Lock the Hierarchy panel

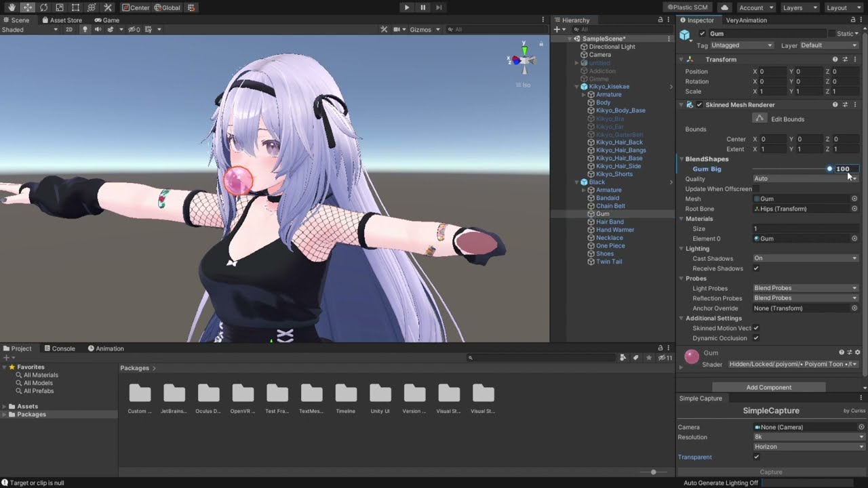660,20
